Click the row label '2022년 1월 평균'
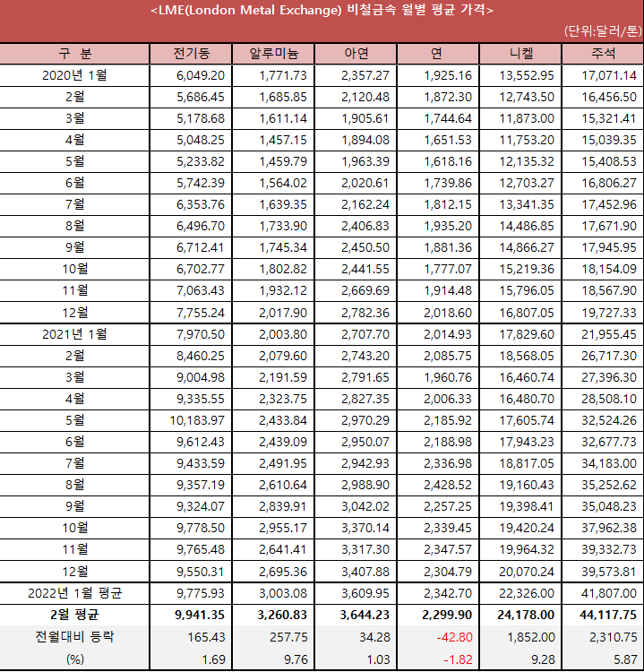644x672 pixels. click(74, 593)
